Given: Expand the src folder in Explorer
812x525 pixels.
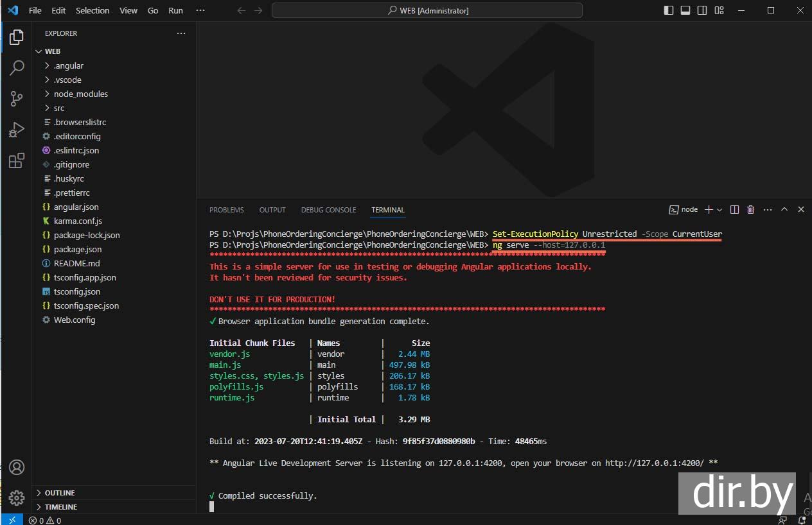Looking at the screenshot, I should (x=59, y=108).
